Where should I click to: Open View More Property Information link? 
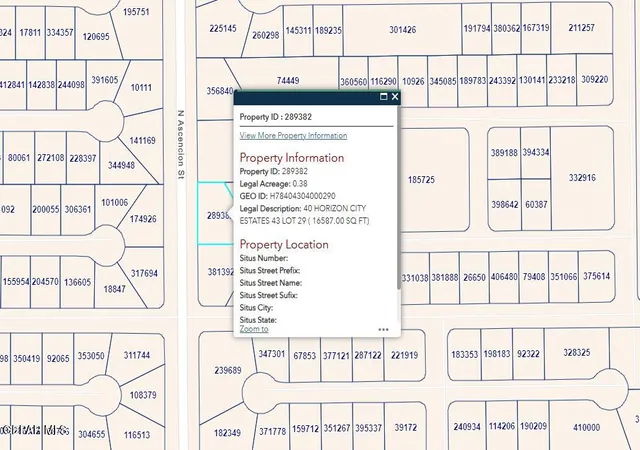293,136
